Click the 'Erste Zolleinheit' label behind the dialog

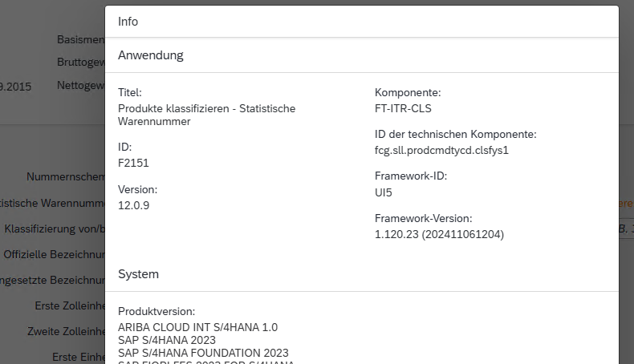point(70,305)
